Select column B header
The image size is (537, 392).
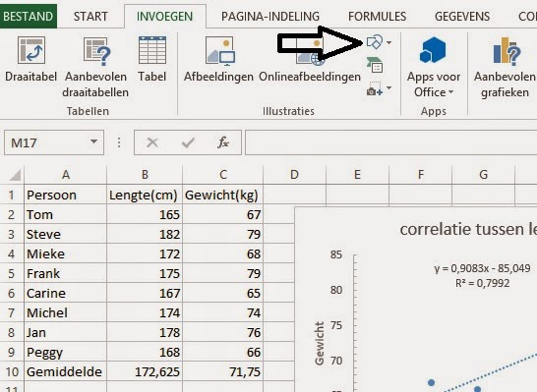(x=145, y=175)
